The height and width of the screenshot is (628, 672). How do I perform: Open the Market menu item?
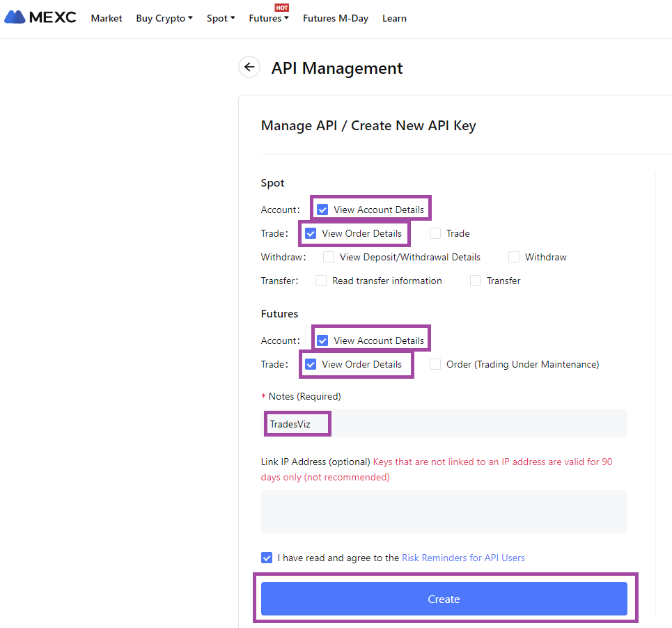pyautogui.click(x=107, y=18)
